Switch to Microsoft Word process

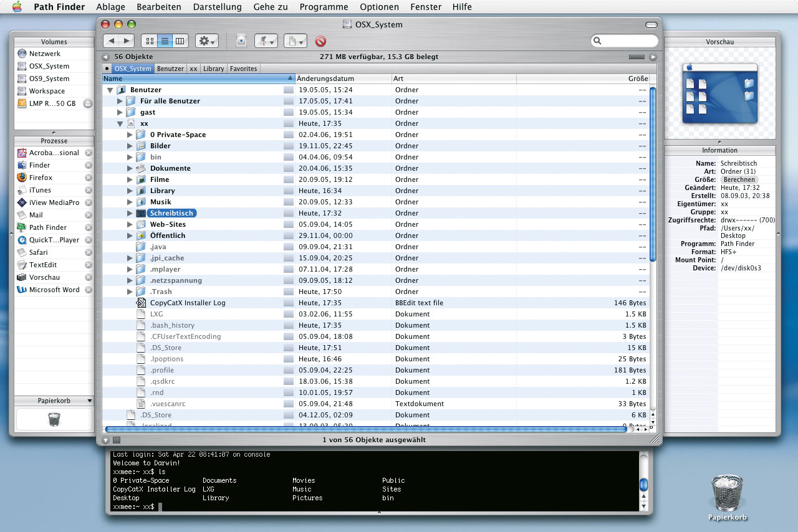point(54,290)
